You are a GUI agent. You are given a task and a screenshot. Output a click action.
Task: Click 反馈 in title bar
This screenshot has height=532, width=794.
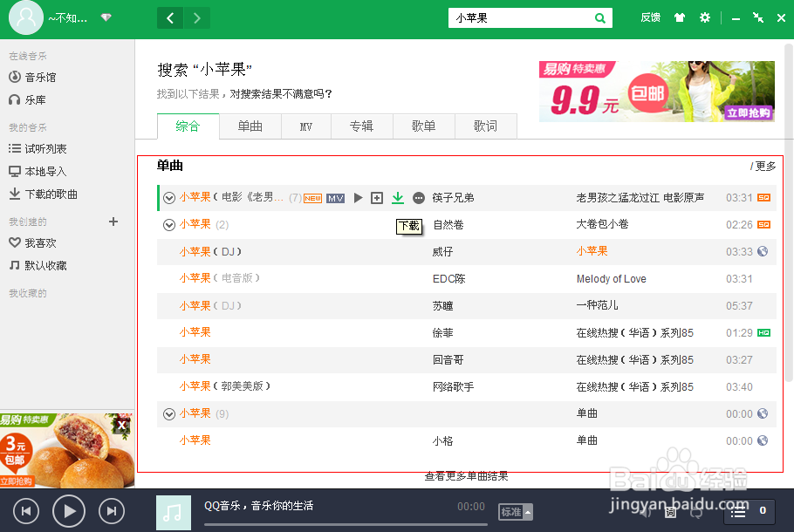pyautogui.click(x=650, y=17)
